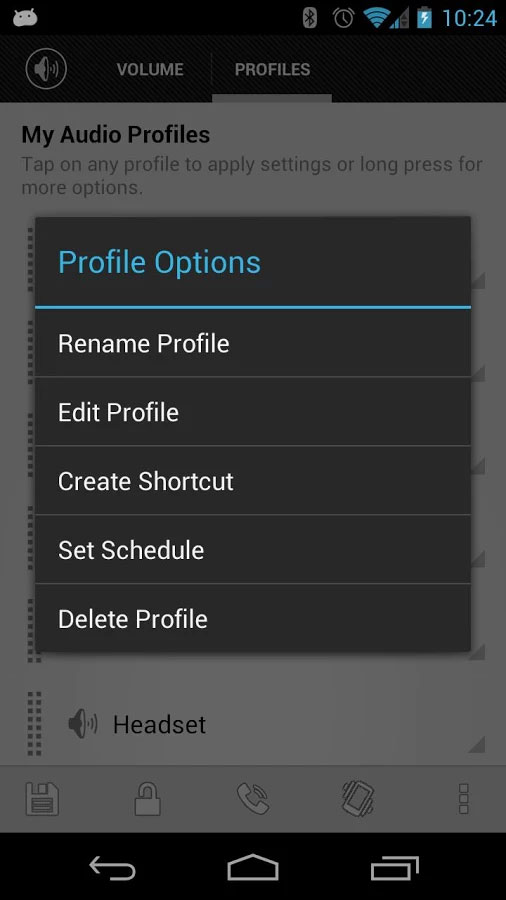Viewport: 506px width, 900px height.
Task: Select the PROFILES tab
Action: pyautogui.click(x=272, y=69)
